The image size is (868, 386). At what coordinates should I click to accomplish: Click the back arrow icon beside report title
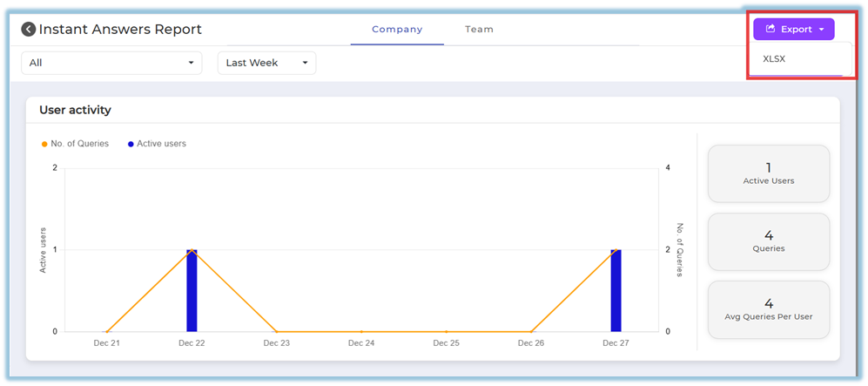tap(29, 30)
